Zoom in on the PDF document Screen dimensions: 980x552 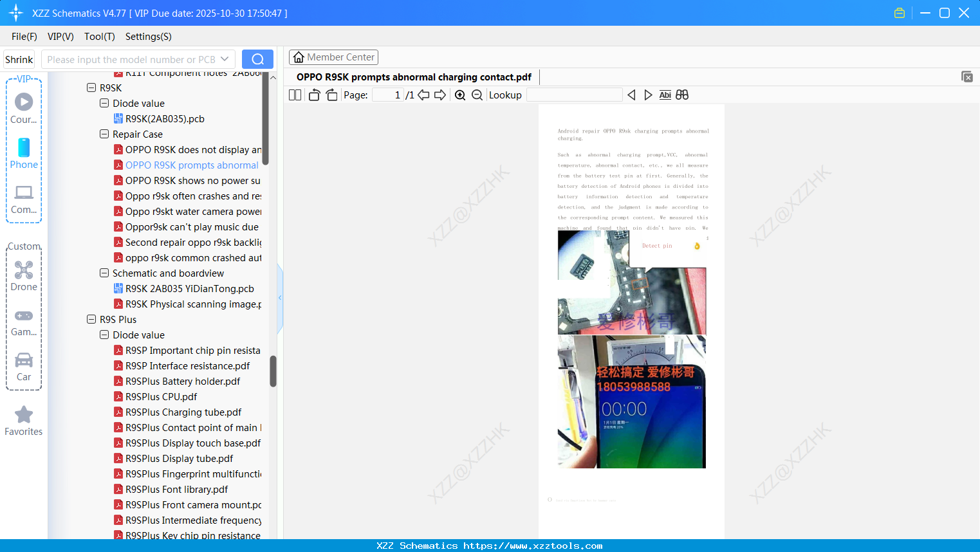[x=460, y=95]
